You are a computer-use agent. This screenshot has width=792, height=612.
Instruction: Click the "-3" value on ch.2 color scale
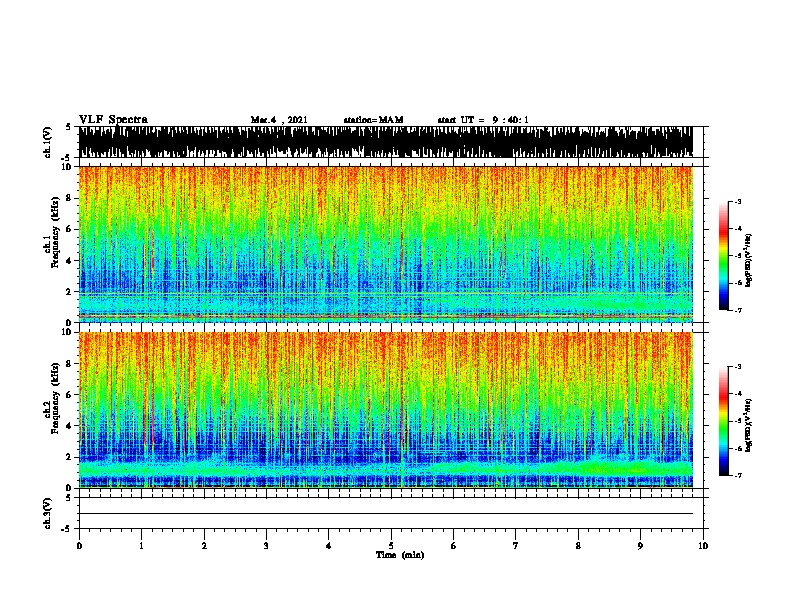tap(738, 367)
